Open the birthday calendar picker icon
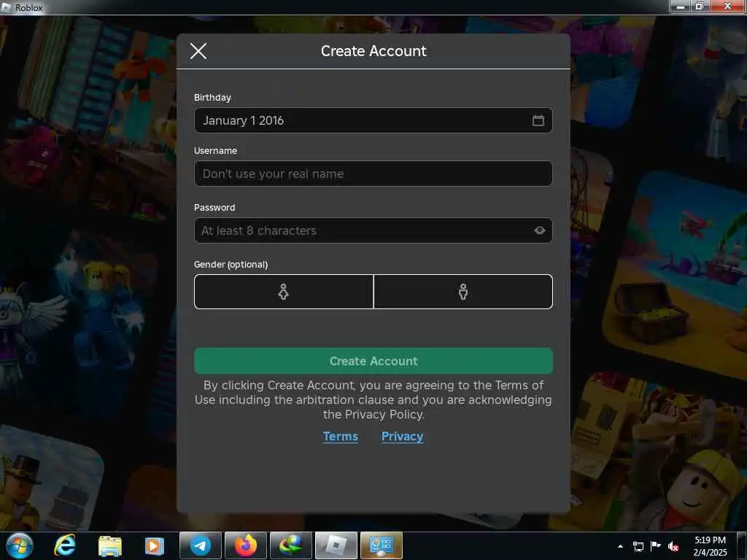Image resolution: width=747 pixels, height=560 pixels. (x=538, y=120)
